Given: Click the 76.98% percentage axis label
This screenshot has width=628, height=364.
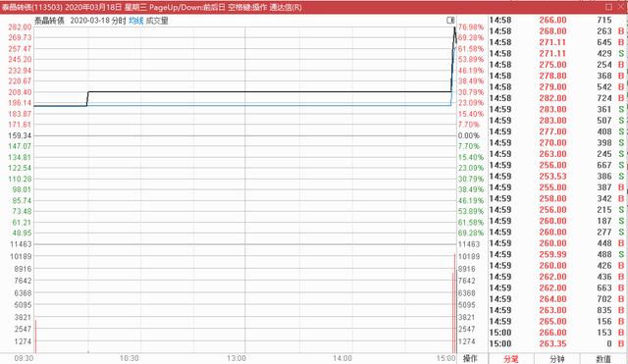Looking at the screenshot, I should point(471,26).
